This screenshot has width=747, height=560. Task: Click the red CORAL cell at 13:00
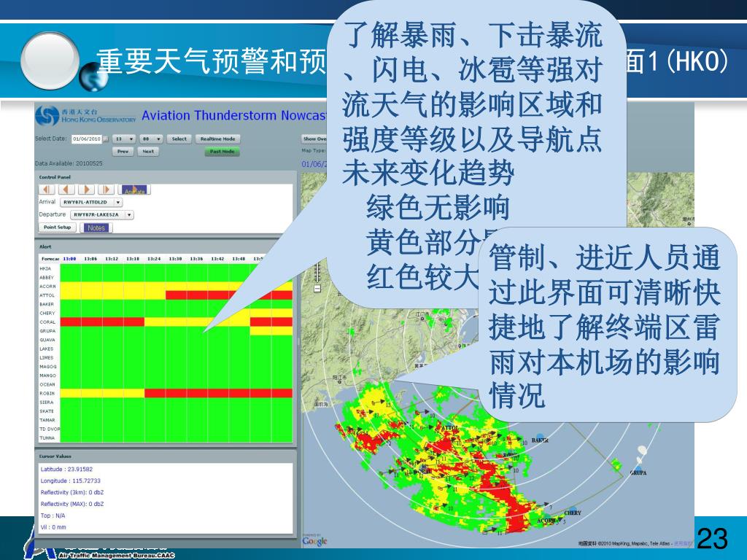click(x=71, y=322)
